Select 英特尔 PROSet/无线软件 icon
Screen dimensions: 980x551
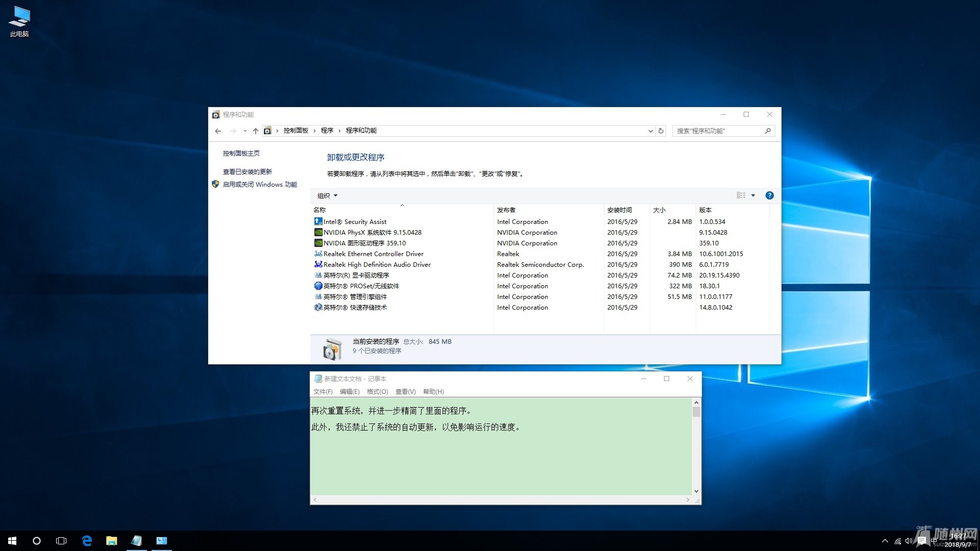[x=318, y=286]
